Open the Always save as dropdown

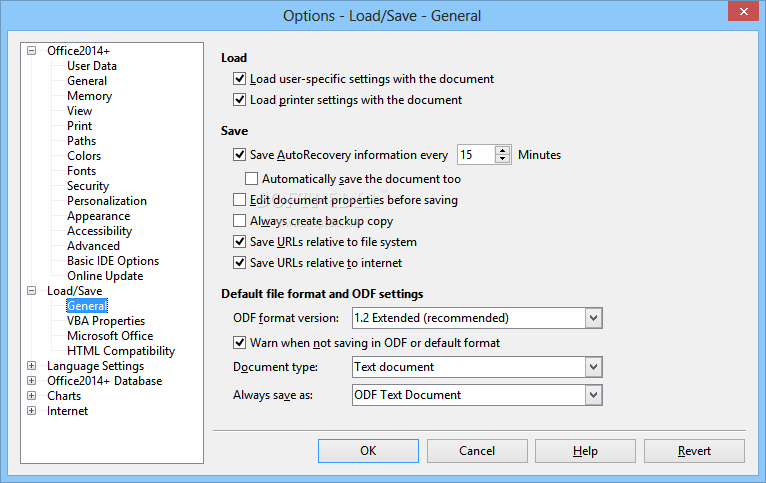pos(593,395)
